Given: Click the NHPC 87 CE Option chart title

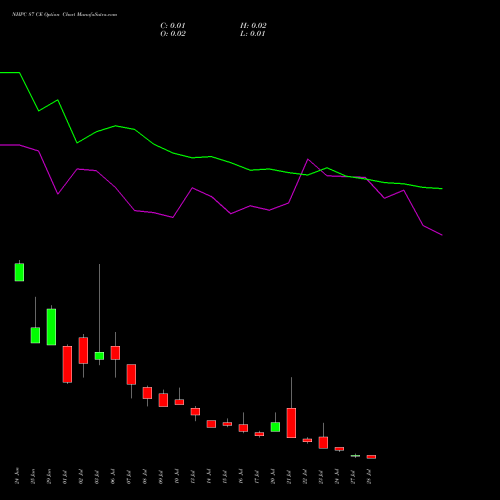Looking at the screenshot, I should point(64,15).
